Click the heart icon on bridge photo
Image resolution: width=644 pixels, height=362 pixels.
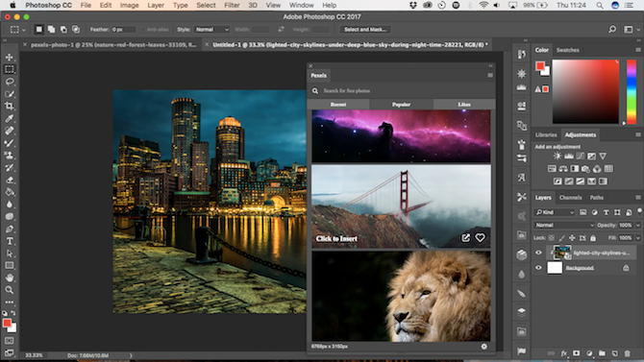pos(480,237)
